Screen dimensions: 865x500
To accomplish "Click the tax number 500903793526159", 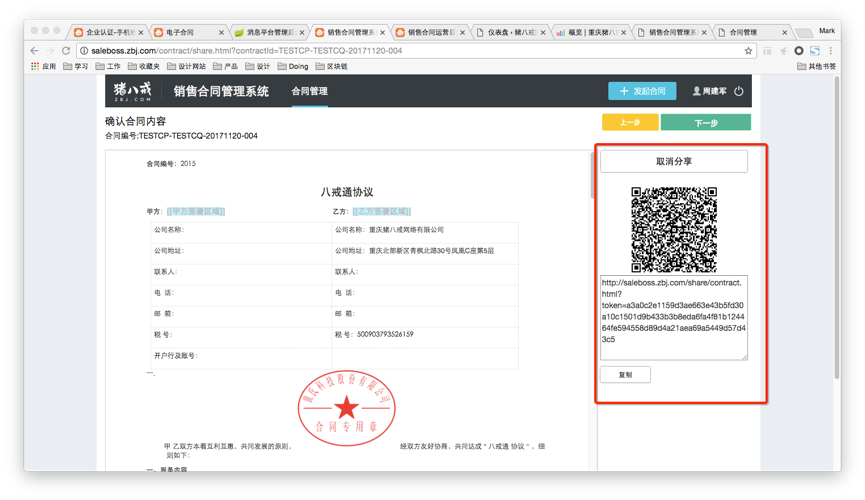I will click(x=385, y=334).
